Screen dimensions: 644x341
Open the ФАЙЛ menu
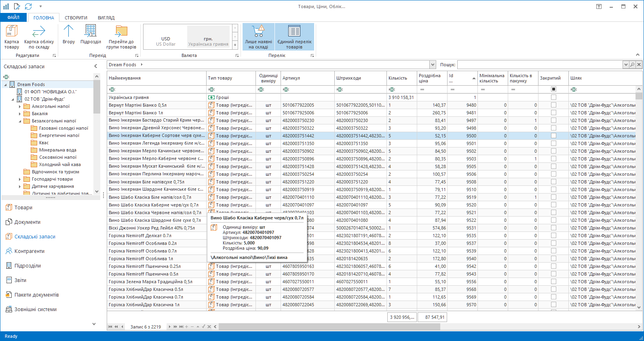(x=13, y=17)
